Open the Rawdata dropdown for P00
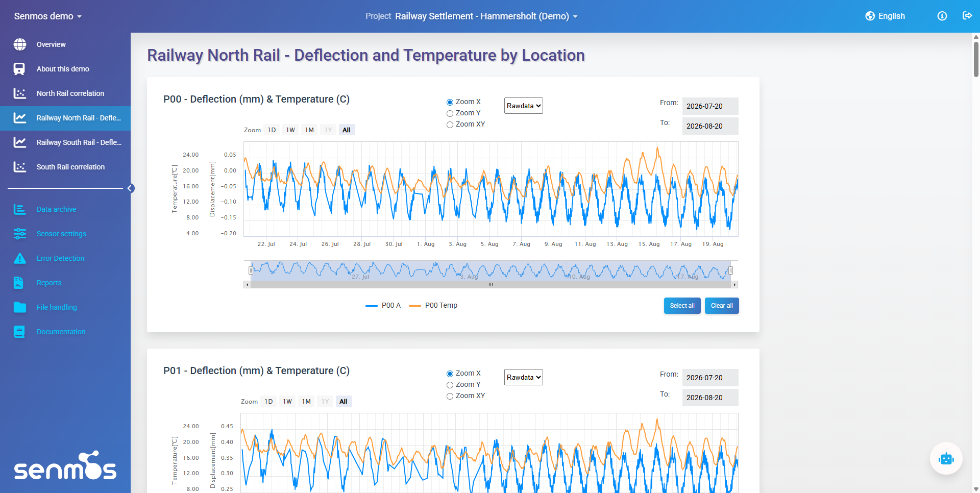This screenshot has height=493, width=980. tap(523, 106)
